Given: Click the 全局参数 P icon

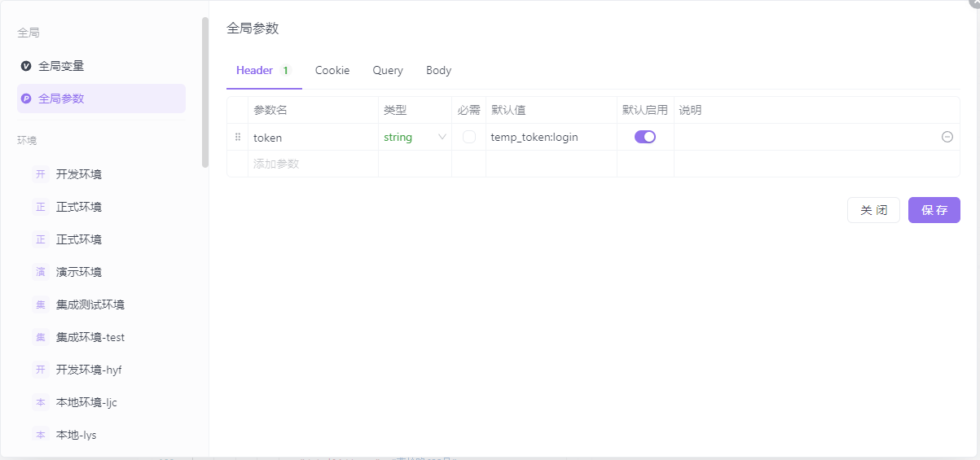Looking at the screenshot, I should pyautogui.click(x=26, y=99).
